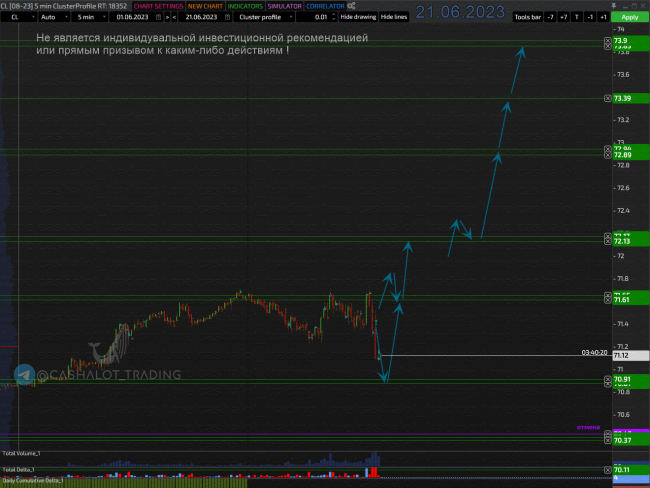Click the Total Delta_1 indicator label
The height and width of the screenshot is (488, 650).
click(x=19, y=470)
